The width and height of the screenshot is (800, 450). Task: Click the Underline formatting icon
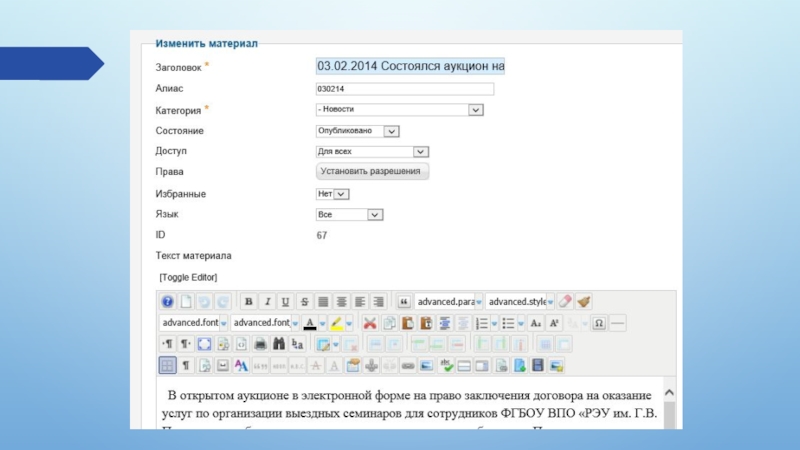[x=285, y=301]
